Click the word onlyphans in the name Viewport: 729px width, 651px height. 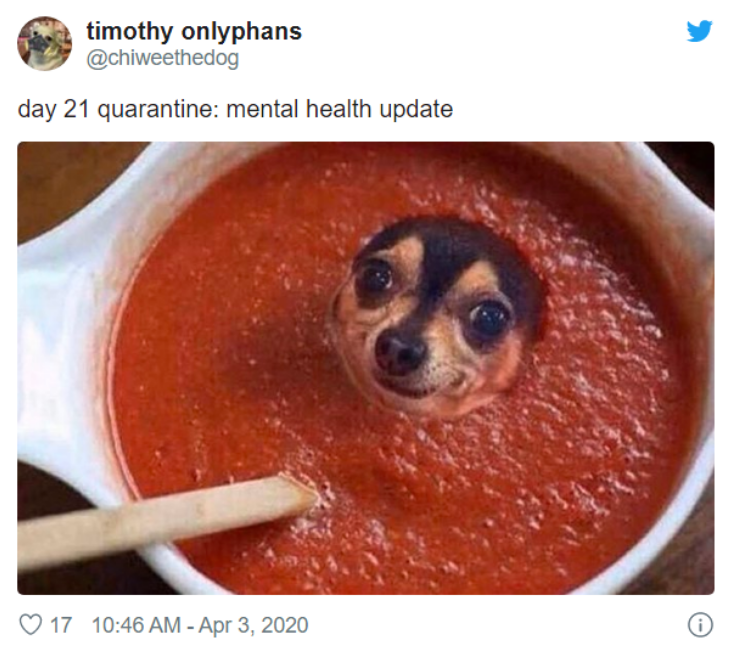tap(241, 32)
